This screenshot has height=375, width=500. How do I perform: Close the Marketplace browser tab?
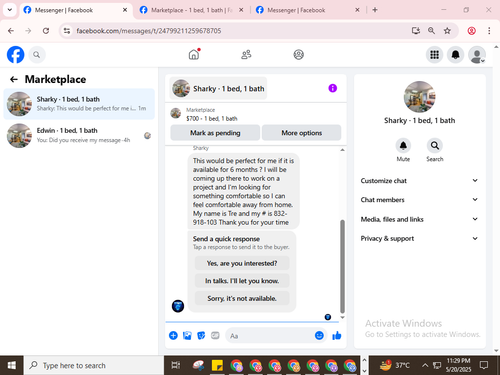241,10
